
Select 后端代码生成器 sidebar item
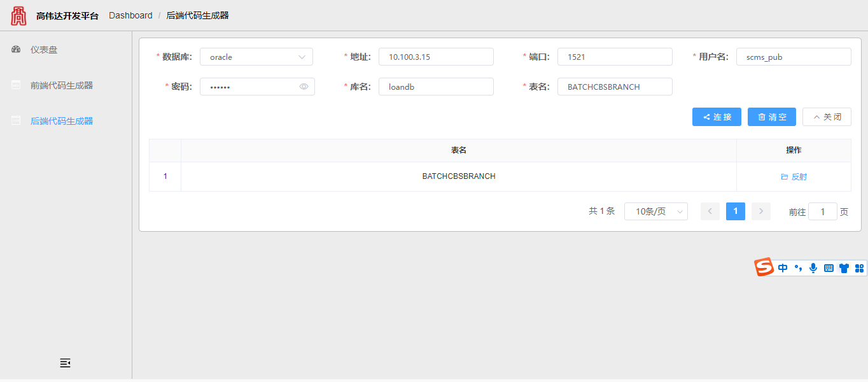tap(61, 121)
